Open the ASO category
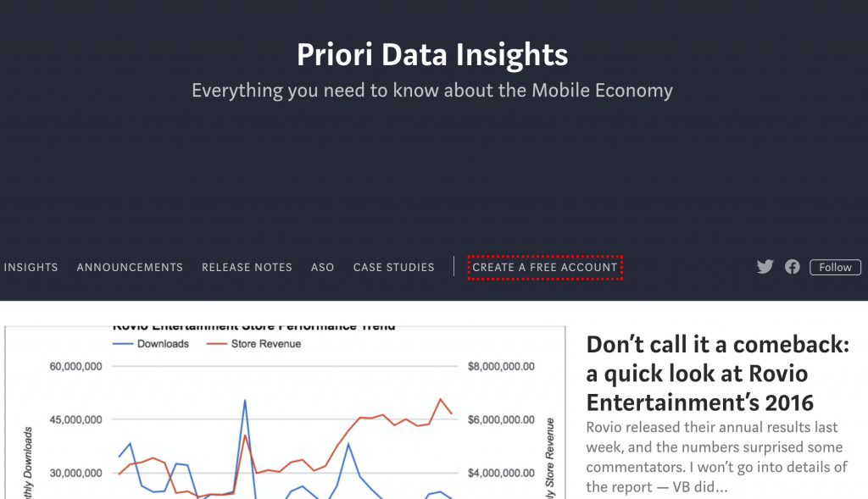The image size is (868, 499). (322, 267)
